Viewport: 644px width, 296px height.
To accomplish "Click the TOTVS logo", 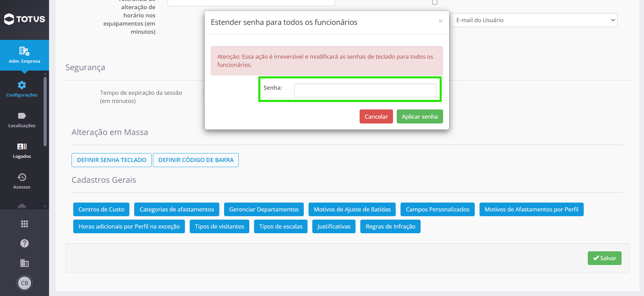I will click(25, 19).
